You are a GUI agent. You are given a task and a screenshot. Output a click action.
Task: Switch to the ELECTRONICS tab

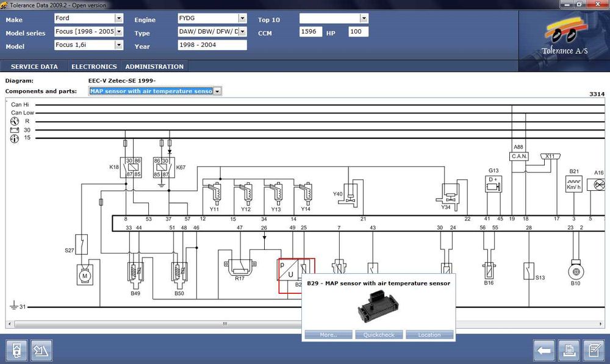pyautogui.click(x=94, y=66)
